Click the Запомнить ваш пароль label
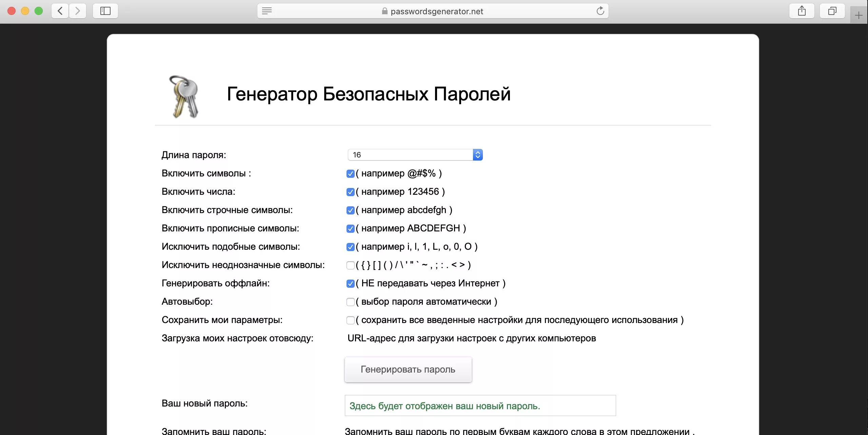Viewport: 868px width, 435px height. pos(214,431)
